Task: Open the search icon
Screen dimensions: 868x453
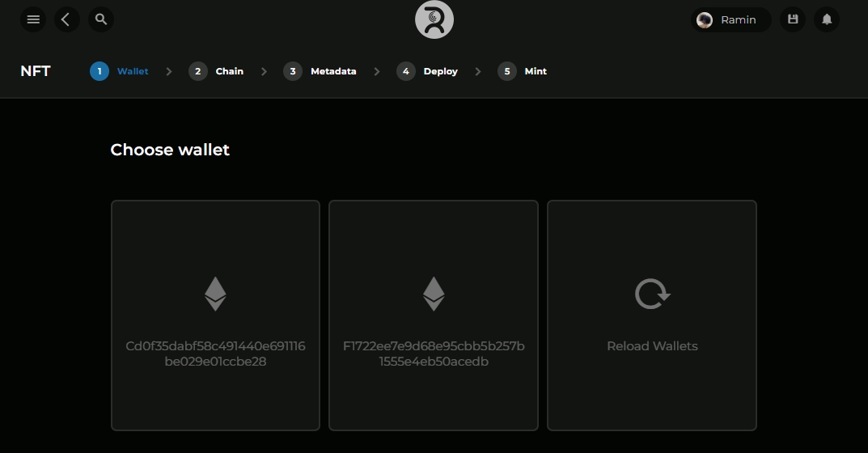Action: point(100,19)
